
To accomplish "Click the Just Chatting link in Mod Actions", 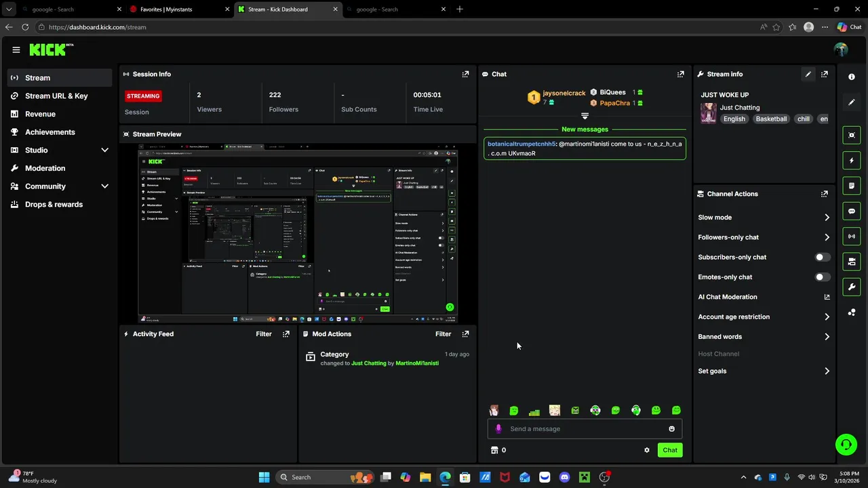I will click(369, 363).
